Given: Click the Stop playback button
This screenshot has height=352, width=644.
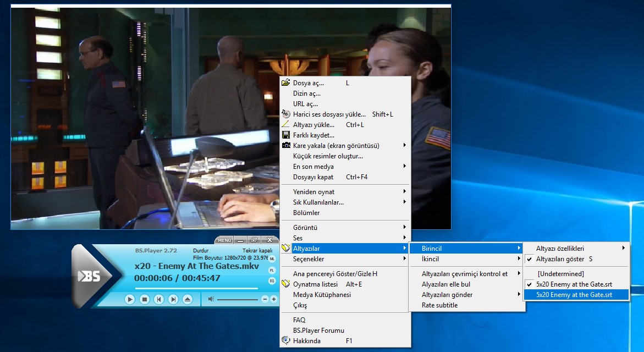Looking at the screenshot, I should click(x=144, y=299).
